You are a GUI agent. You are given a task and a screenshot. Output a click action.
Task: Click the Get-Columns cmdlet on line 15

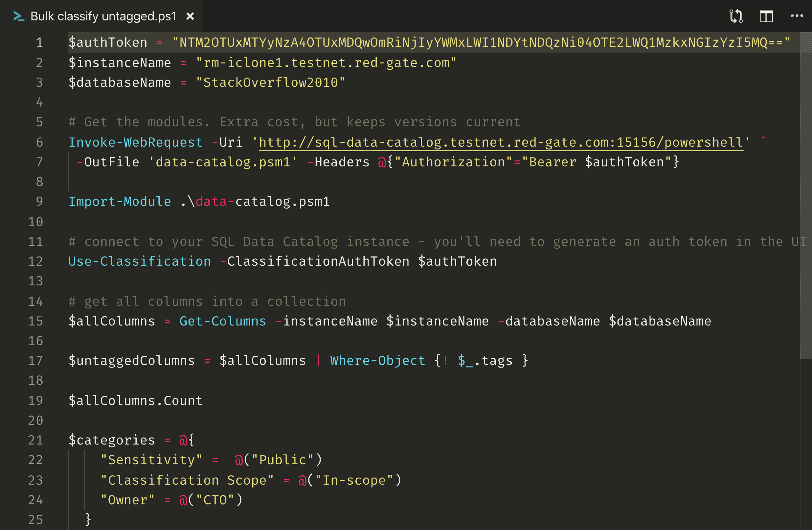[222, 321]
